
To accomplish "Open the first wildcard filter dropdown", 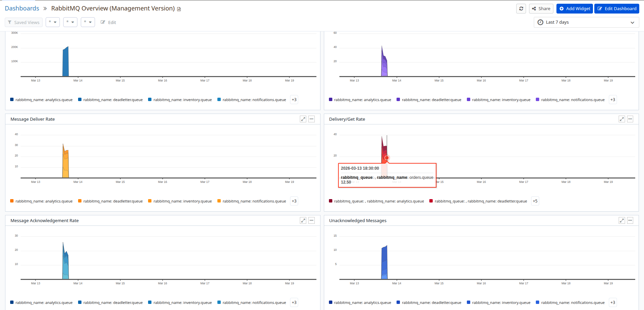I will [x=53, y=22].
